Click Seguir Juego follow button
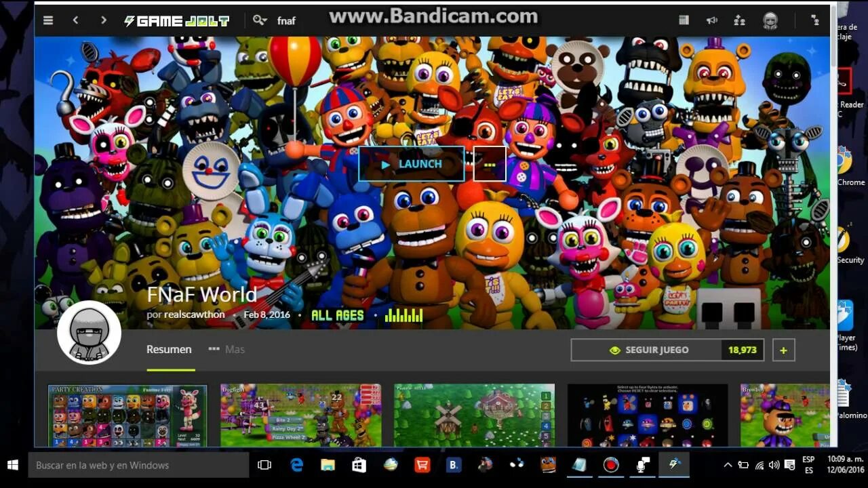 [x=646, y=350]
